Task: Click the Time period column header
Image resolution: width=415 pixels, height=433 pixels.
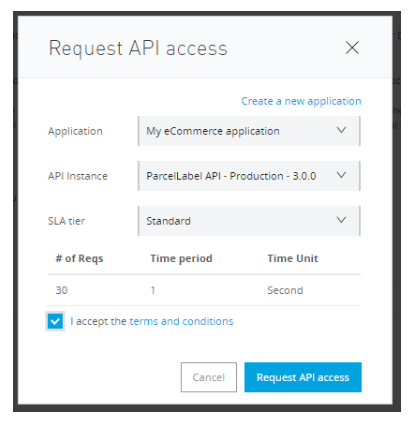Action: (x=181, y=259)
